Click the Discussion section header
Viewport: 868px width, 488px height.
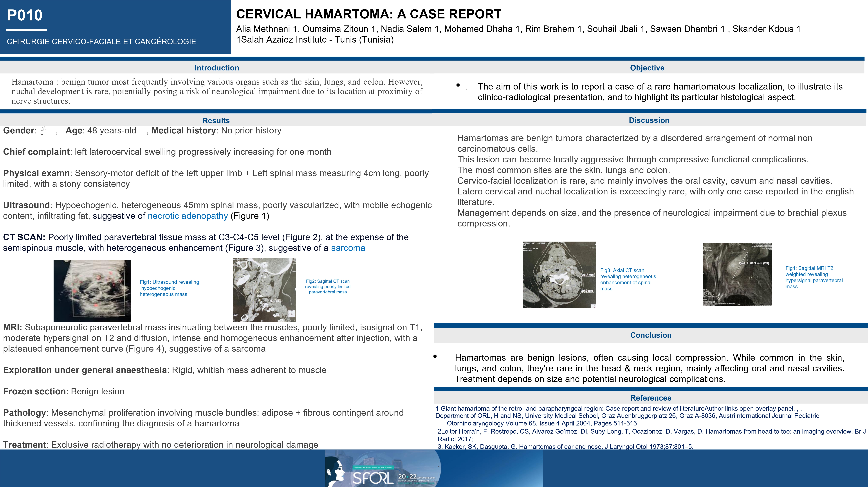649,120
